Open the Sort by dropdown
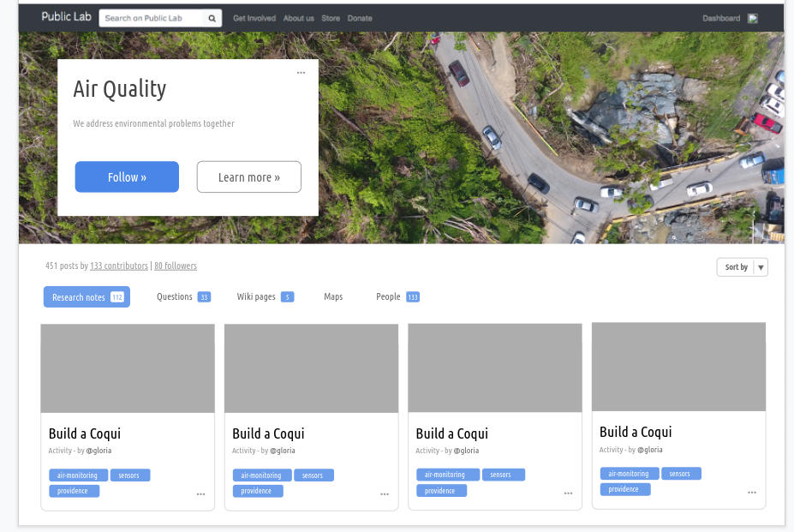 click(742, 266)
